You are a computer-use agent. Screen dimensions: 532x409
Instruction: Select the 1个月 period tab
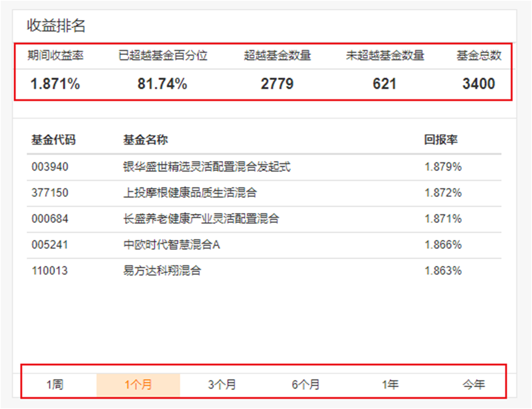(x=138, y=385)
